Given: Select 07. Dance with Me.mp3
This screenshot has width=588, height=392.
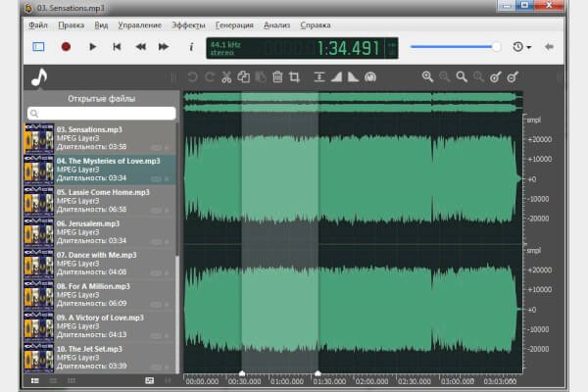Looking at the screenshot, I should click(x=100, y=264).
